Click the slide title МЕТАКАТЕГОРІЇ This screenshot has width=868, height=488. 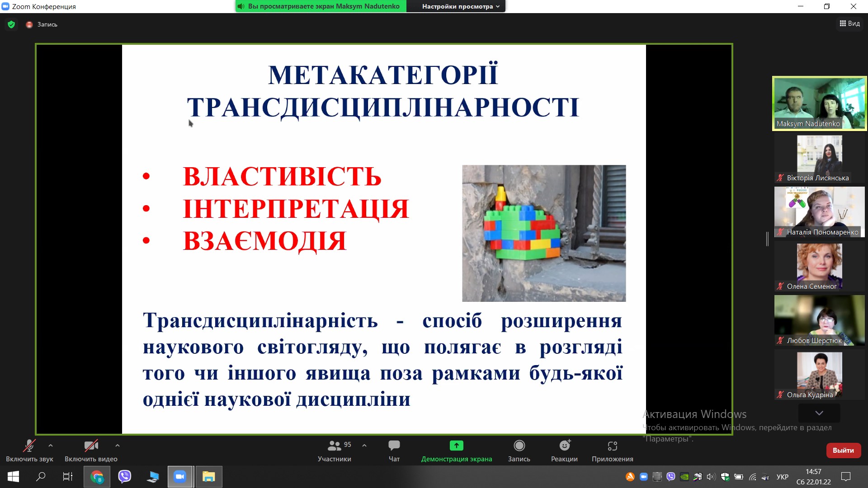(x=383, y=75)
